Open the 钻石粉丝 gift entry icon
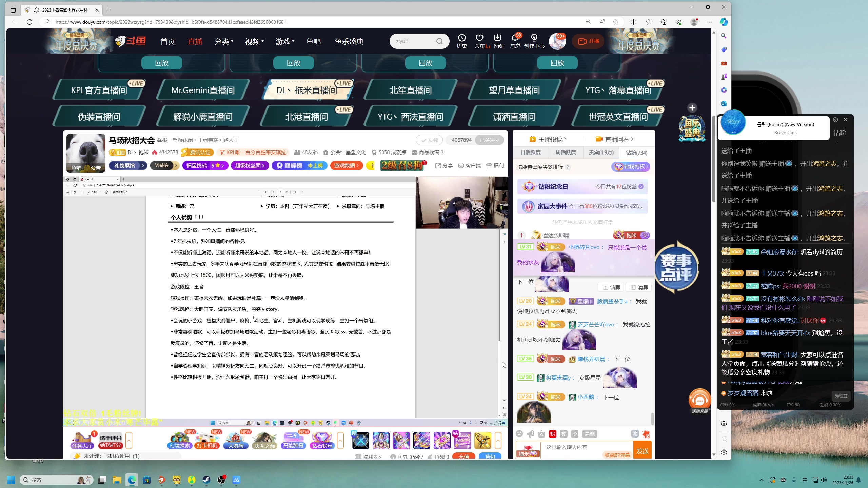This screenshot has height=488, width=868. tap(322, 440)
